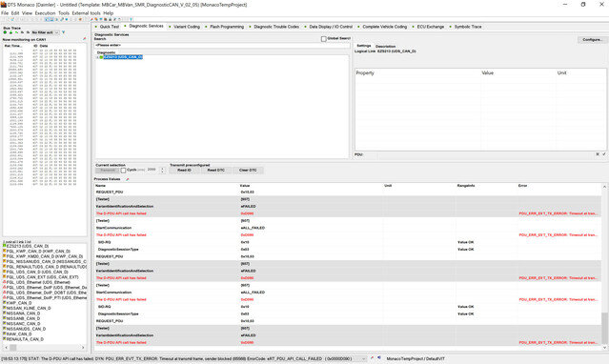Screen dimensions: 609x364
Task: Click the warning icon of FGL_UDS_Ethernet link
Action: click(4, 282)
